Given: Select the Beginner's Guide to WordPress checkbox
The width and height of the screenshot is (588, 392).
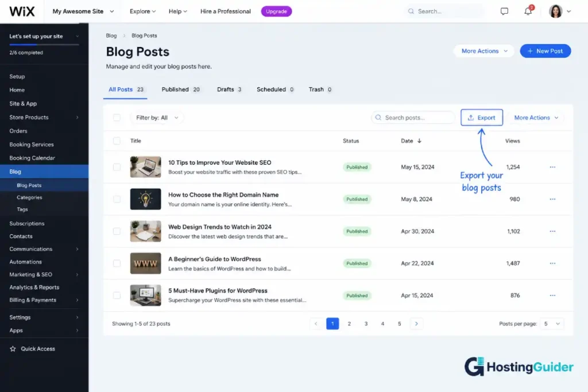Looking at the screenshot, I should pyautogui.click(x=117, y=263).
